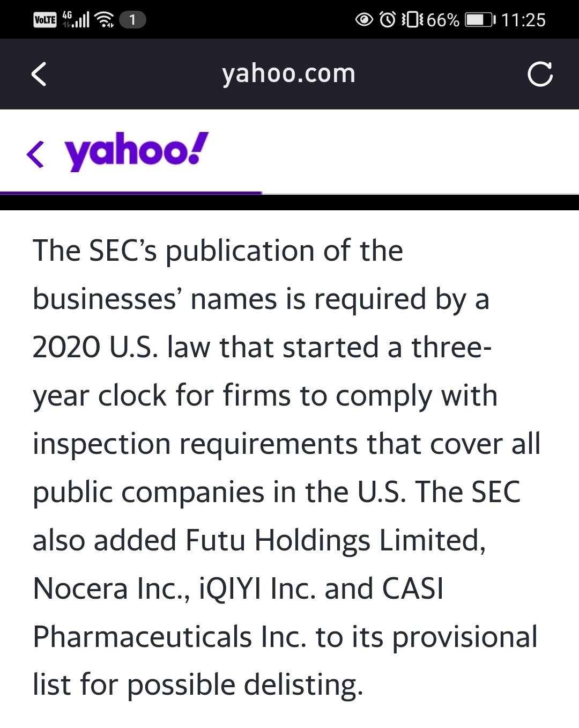
Task: Tap the purple page loading progress bar
Action: pos(131,193)
